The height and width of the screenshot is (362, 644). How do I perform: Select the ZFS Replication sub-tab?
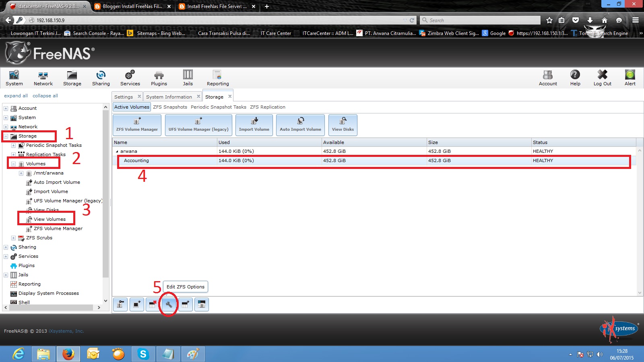click(268, 107)
